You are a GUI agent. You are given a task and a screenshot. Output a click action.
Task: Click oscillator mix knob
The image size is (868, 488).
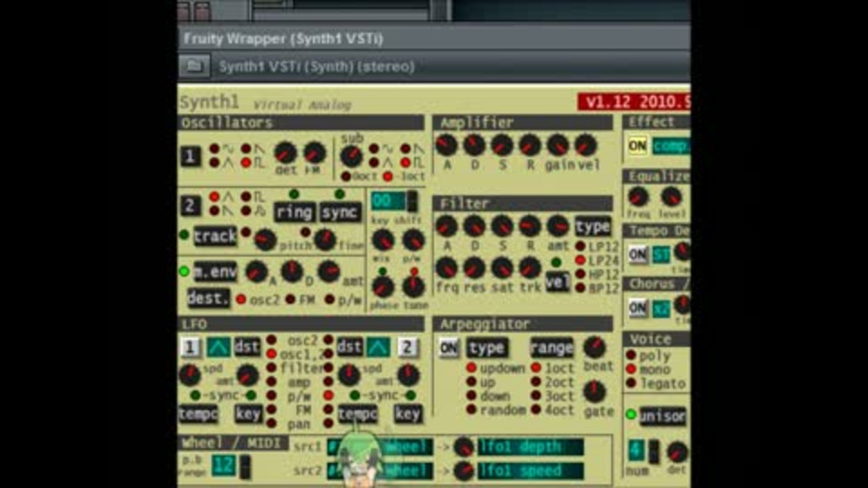382,240
